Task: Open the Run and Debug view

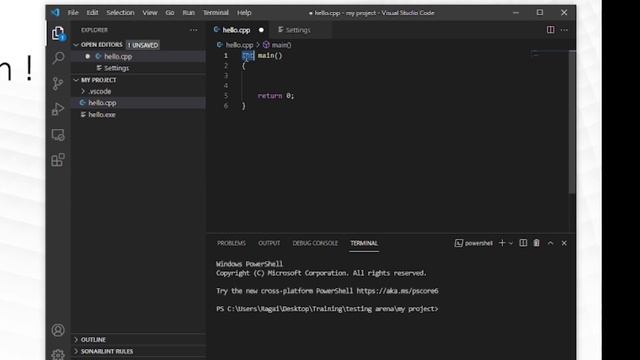Action: [58, 109]
